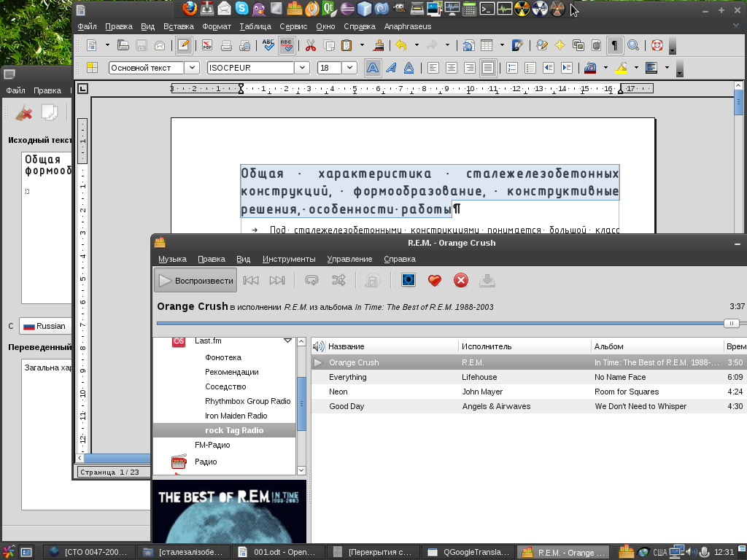Open the Таблица menu in Writer

[255, 27]
